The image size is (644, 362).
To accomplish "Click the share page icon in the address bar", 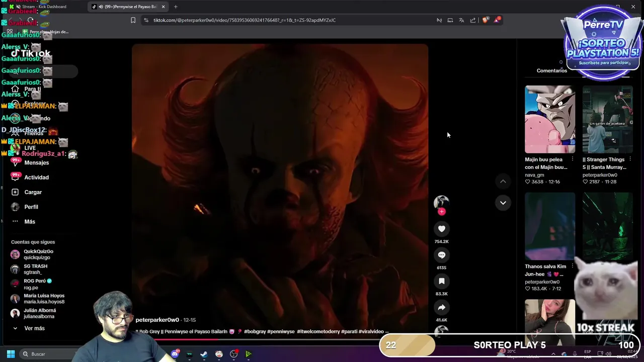I will (x=473, y=20).
